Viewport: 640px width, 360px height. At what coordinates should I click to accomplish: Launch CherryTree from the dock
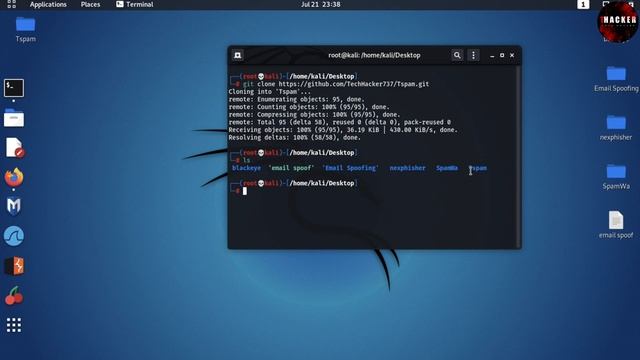(x=14, y=296)
